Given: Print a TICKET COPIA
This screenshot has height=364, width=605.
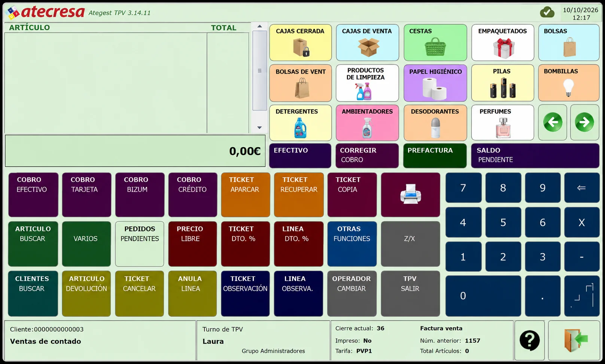Looking at the screenshot, I should pyautogui.click(x=352, y=195).
